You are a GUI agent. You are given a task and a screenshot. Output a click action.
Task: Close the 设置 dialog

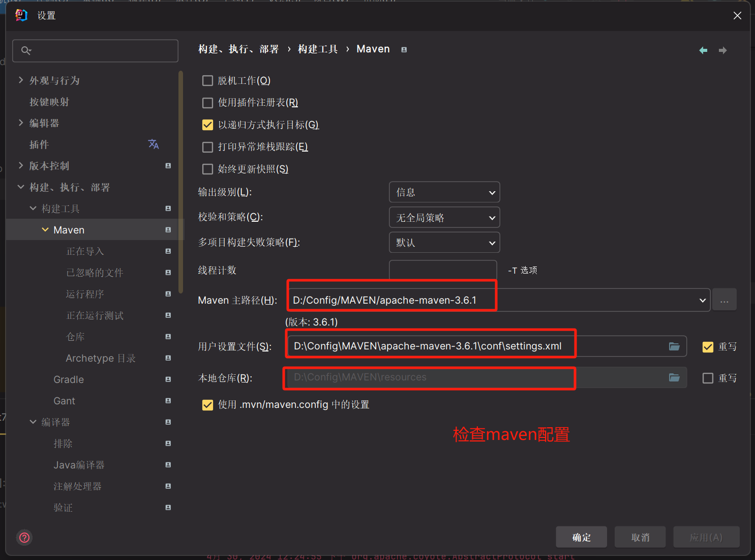click(x=737, y=16)
